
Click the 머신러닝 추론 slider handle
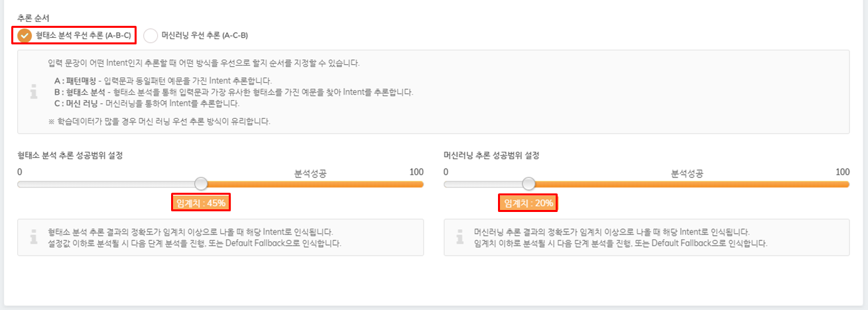528,183
